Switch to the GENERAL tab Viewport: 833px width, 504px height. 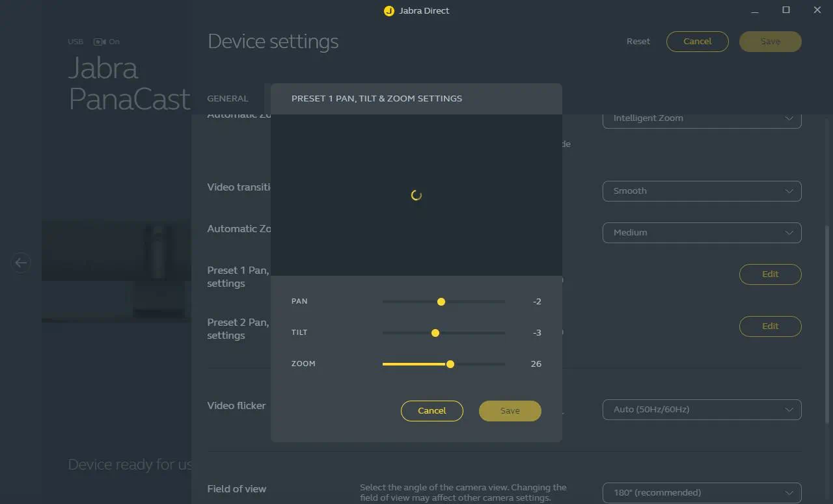click(x=228, y=99)
